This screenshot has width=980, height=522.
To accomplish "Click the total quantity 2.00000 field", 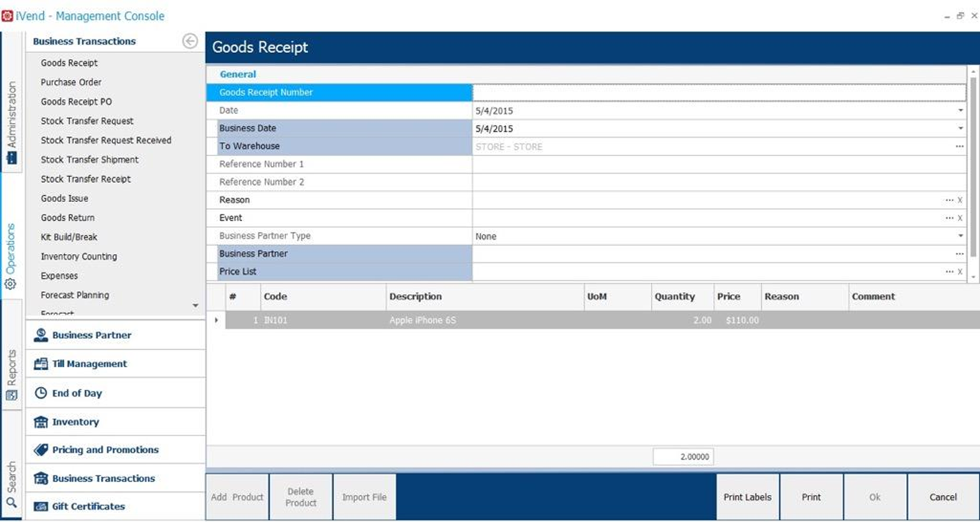I will click(683, 457).
